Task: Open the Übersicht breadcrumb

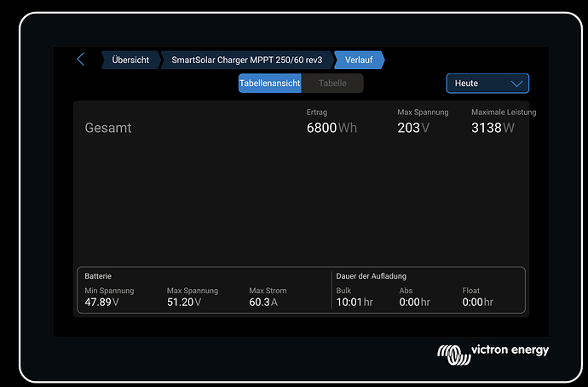Action: 131,60
